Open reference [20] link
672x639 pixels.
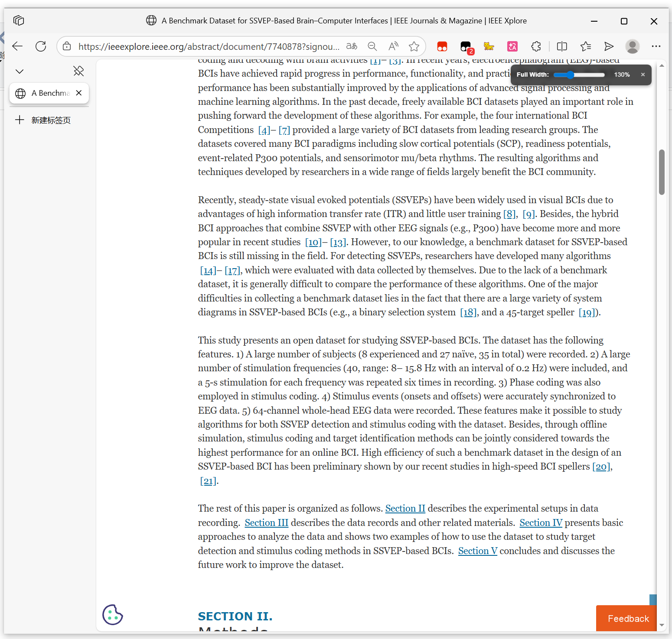(x=601, y=467)
